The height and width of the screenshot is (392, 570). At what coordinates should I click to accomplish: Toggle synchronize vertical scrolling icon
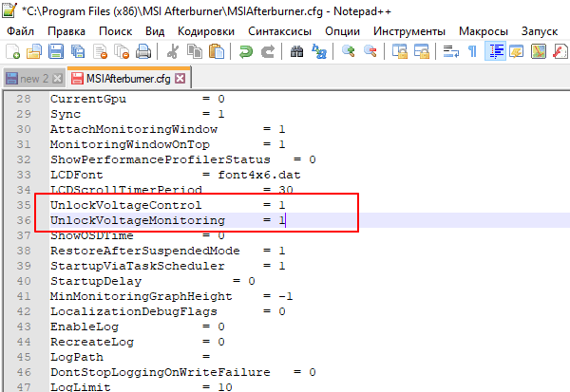(400, 51)
